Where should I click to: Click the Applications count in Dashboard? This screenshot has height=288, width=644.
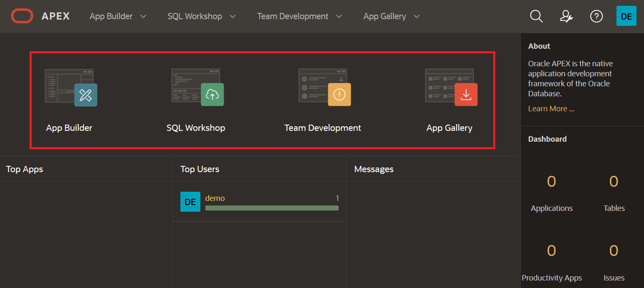coord(551,182)
